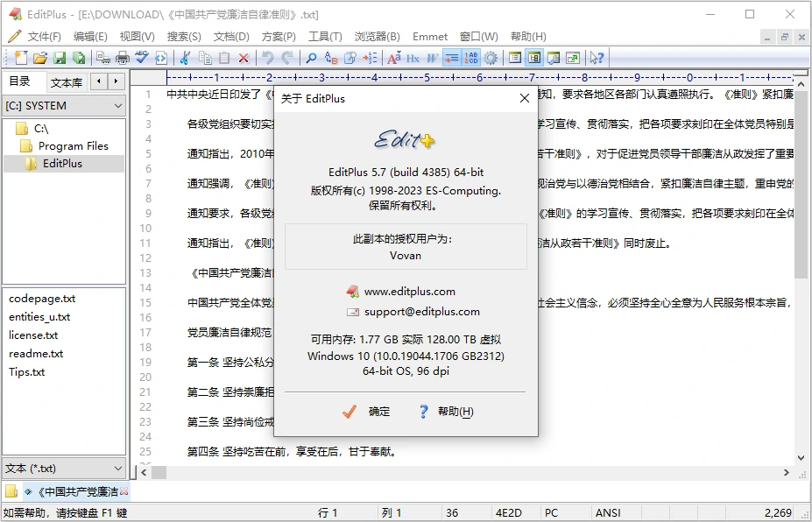Click the New file toolbar icon
Screen dimensions: 812x522
(21, 58)
